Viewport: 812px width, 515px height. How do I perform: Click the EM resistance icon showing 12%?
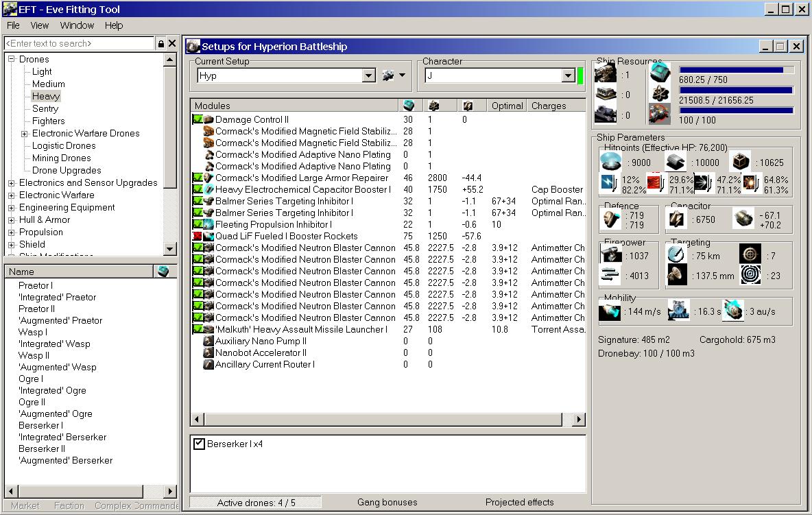(x=609, y=184)
